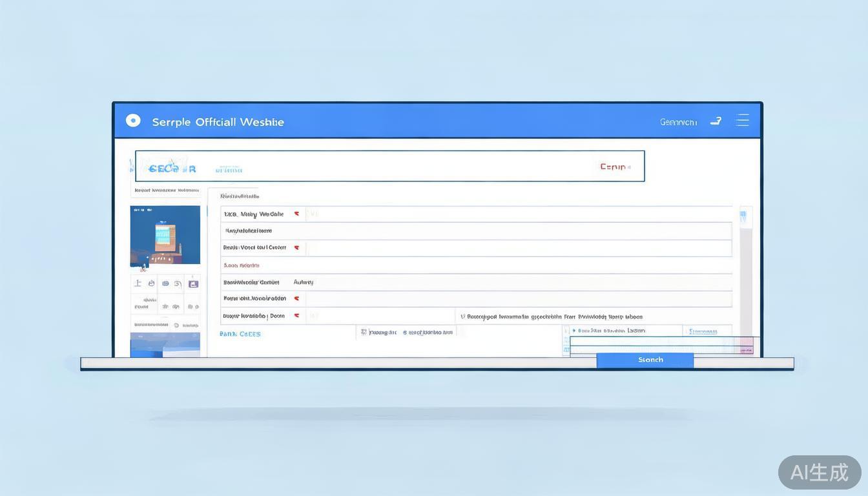The image size is (868, 496).
Task: Expand the red arrow in the first form row
Action: (296, 214)
